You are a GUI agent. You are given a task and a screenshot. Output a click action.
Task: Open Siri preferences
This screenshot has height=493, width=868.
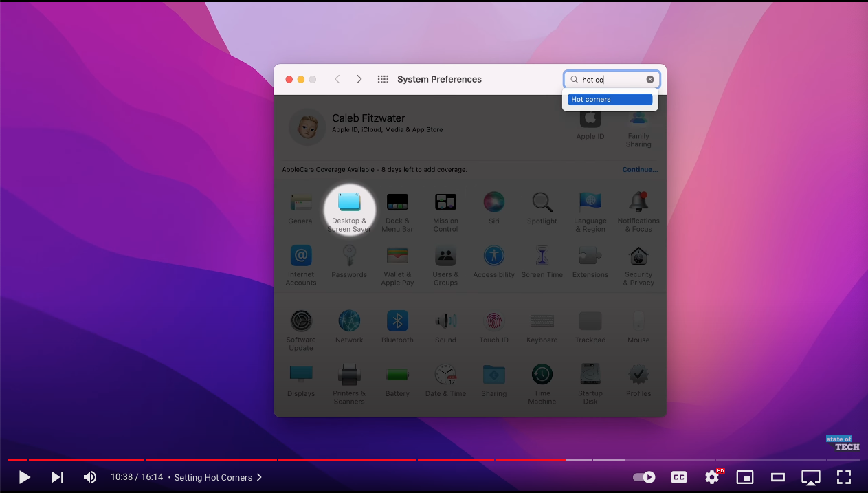click(x=493, y=202)
